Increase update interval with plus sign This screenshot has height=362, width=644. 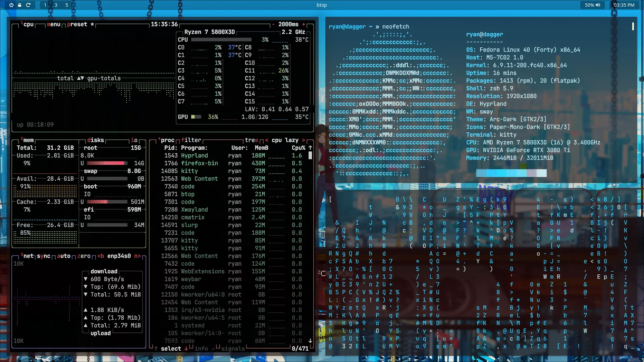point(304,25)
